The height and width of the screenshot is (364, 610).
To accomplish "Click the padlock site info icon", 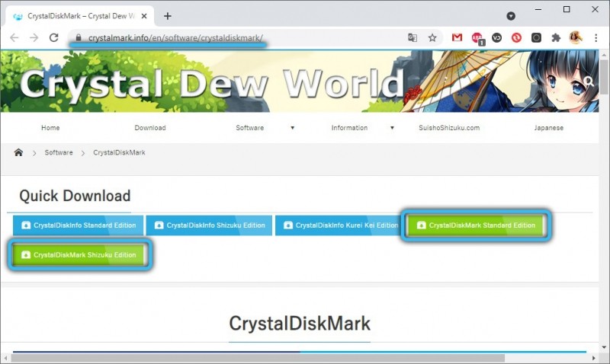I will 79,37.
